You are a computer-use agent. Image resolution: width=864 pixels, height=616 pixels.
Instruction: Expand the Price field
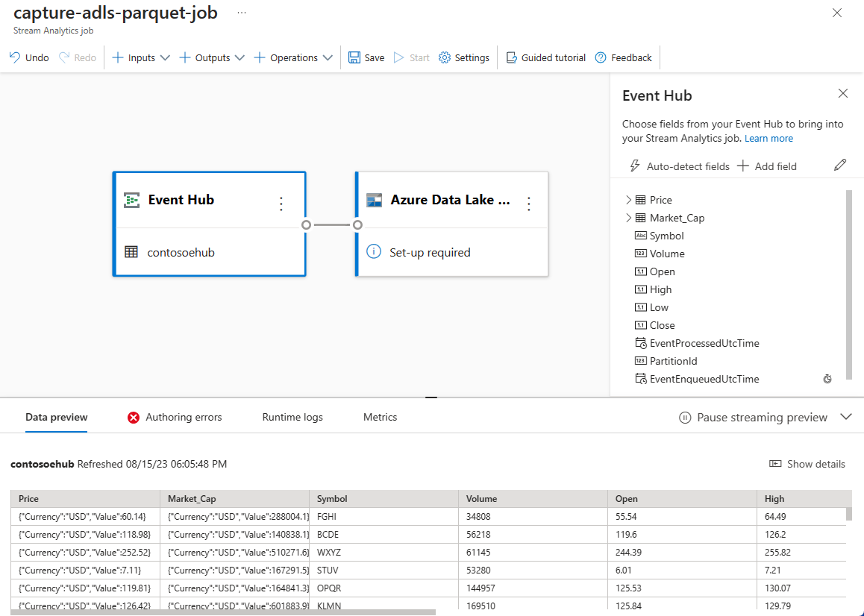pyautogui.click(x=628, y=200)
